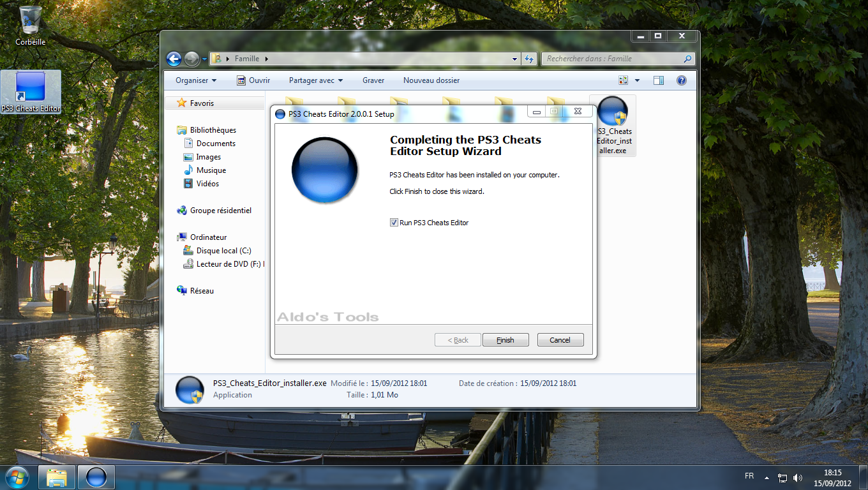Click PS3 Cheats Editor setup taskbar button
This screenshot has height=490, width=868.
(96, 477)
